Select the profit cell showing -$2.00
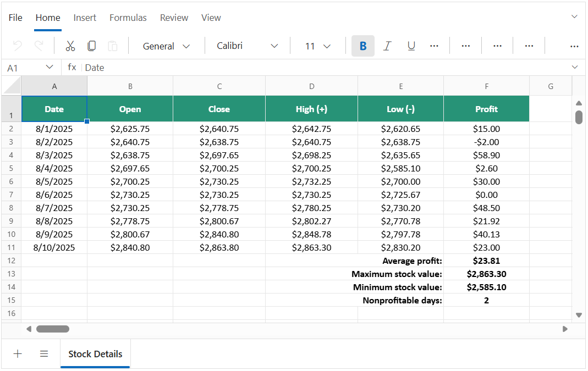This screenshot has height=371, width=588. [486, 142]
